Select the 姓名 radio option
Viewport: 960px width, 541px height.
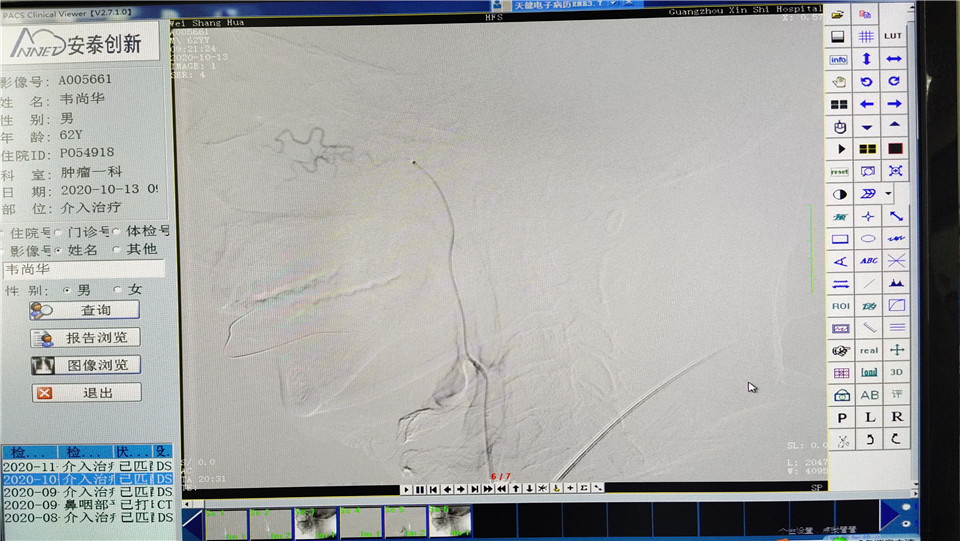pyautogui.click(x=58, y=250)
